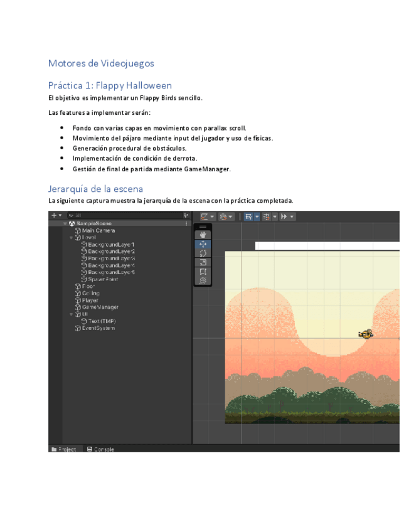
Task: Collapse the UI object foldout
Action: tap(72, 314)
